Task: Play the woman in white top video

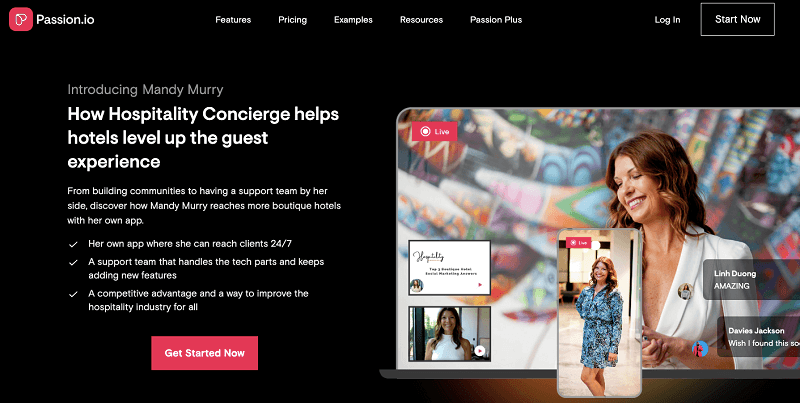Action: pyautogui.click(x=479, y=350)
